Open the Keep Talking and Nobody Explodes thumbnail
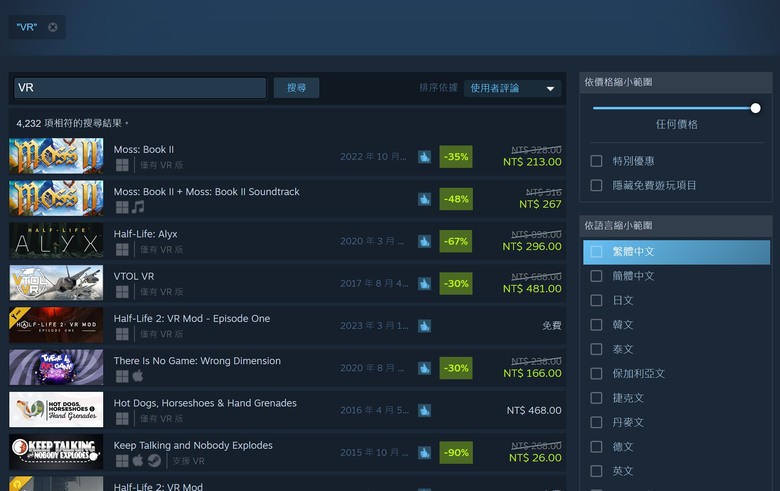780x491 pixels. pos(56,452)
